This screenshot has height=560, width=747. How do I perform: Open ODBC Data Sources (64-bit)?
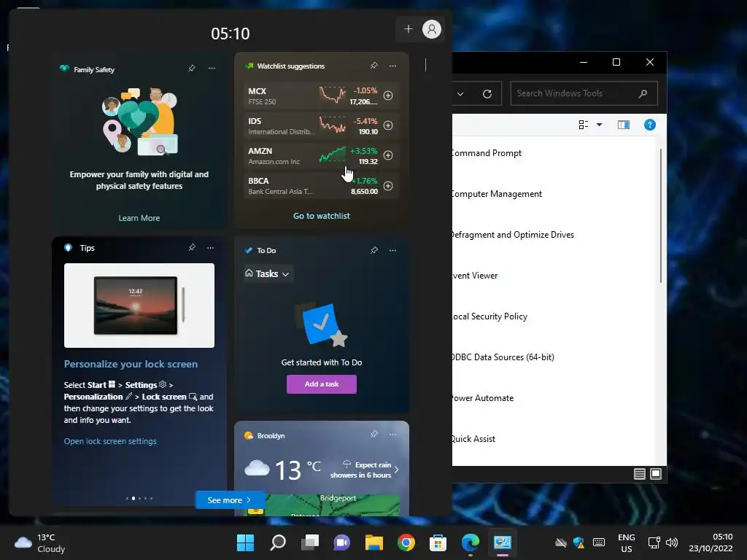[503, 357]
